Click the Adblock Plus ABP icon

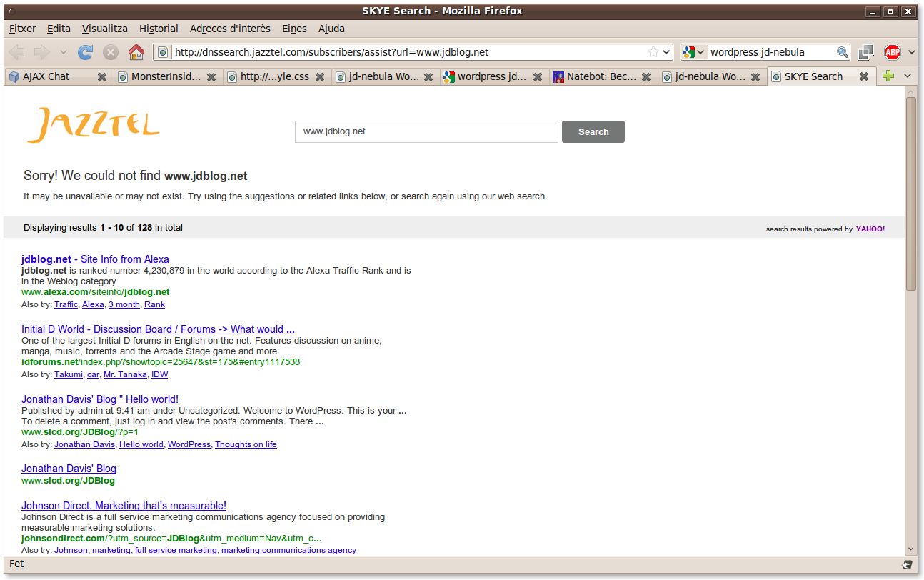point(893,52)
